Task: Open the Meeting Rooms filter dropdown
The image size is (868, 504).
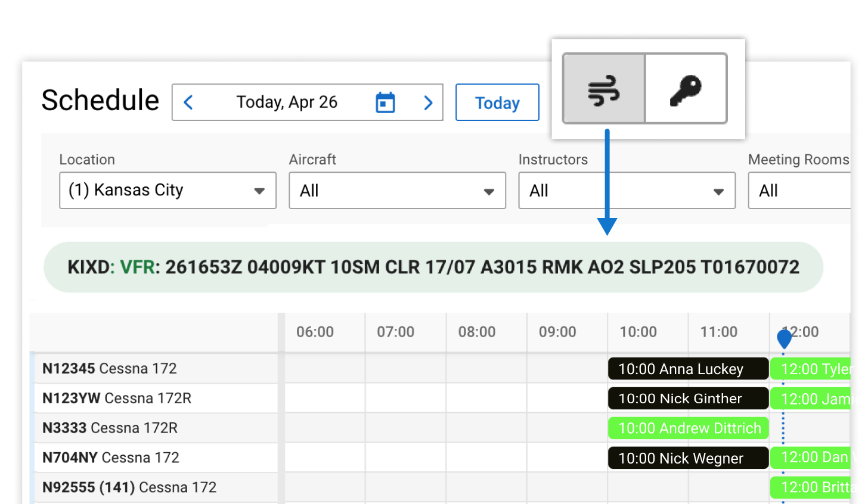Action: pyautogui.click(x=799, y=191)
